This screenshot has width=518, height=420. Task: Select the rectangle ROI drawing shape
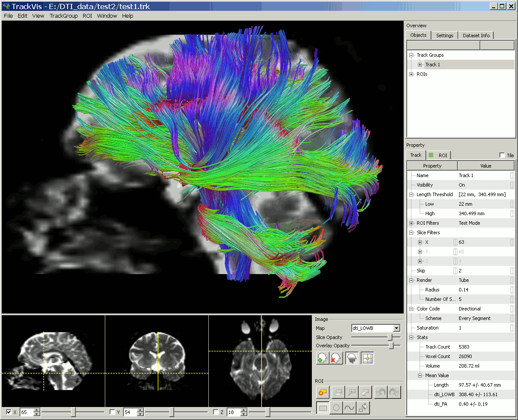(x=323, y=408)
